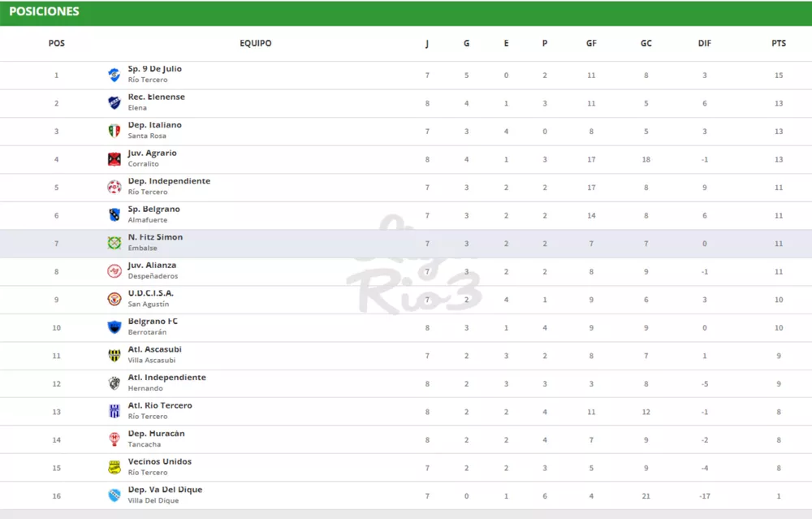Screen dimensions: 812x519
Task: Open Dep. Va Del Dique team name
Action: tap(165, 490)
